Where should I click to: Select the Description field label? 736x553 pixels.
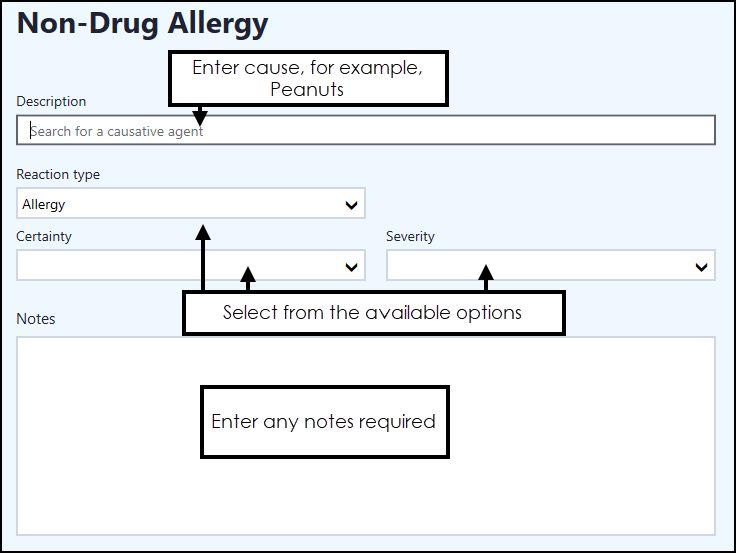tap(51, 101)
